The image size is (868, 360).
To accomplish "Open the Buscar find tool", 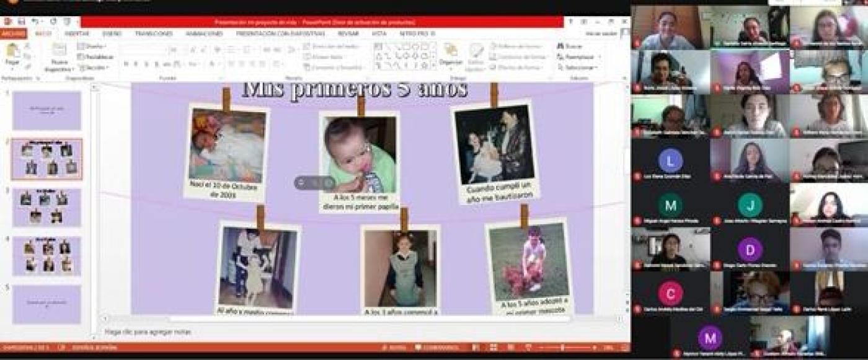I will coord(570,46).
